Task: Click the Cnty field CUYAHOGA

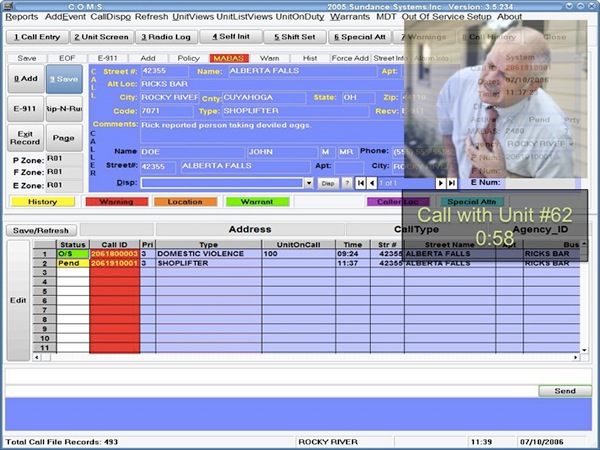Action: [x=264, y=98]
